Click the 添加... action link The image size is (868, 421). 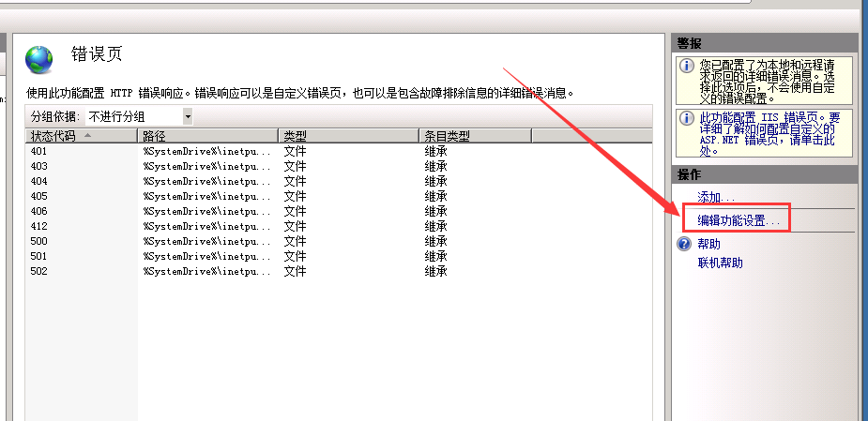tap(716, 198)
